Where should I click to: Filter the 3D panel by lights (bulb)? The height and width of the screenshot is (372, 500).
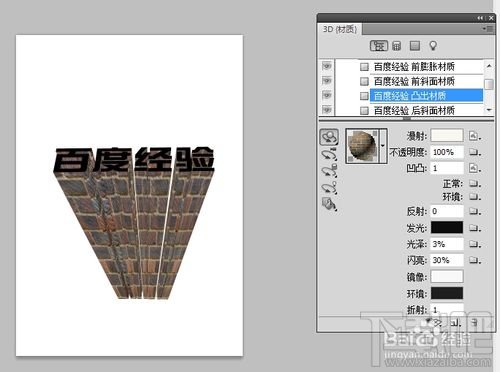[x=433, y=46]
